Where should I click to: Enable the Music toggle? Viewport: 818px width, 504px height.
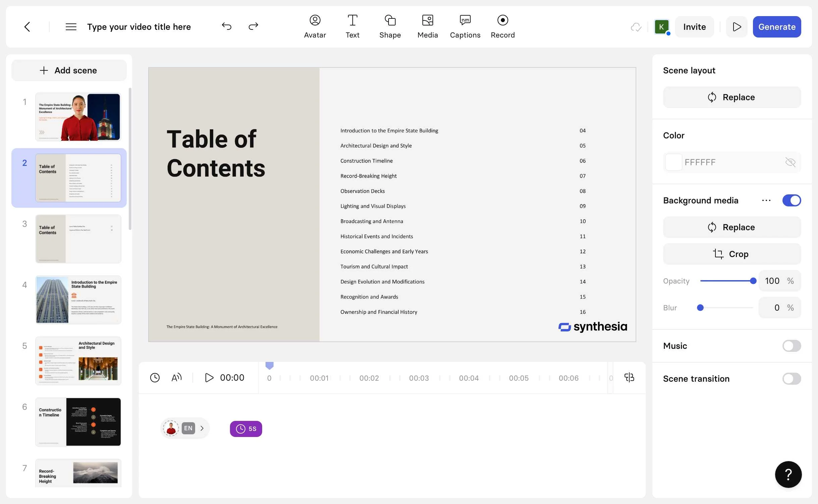pos(792,346)
